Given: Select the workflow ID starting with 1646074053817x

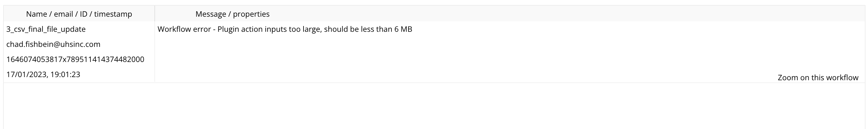Looking at the screenshot, I should coord(75,59).
